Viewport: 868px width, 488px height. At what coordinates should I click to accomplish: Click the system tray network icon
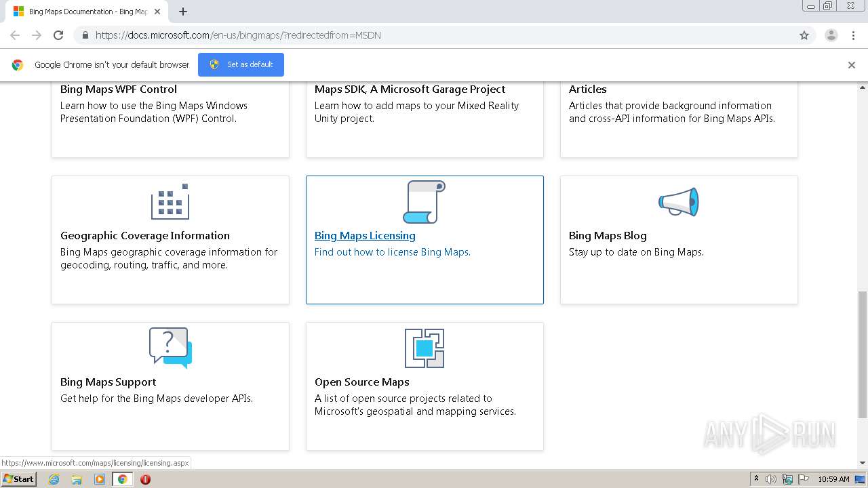click(x=787, y=479)
